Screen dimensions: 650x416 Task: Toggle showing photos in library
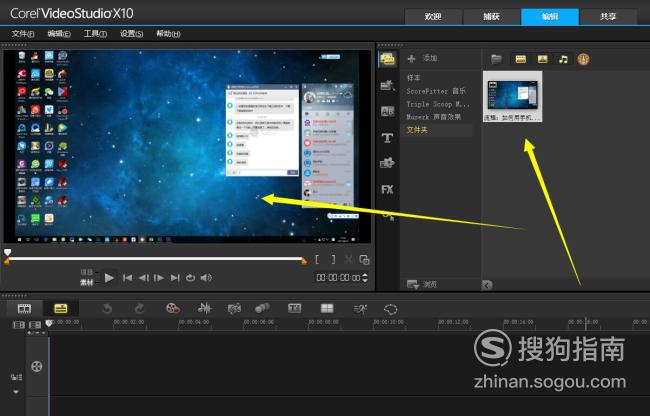point(542,59)
